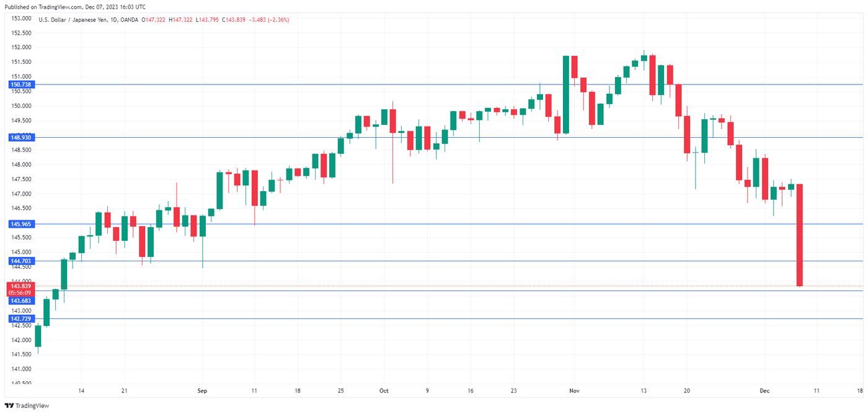This screenshot has width=868, height=414.
Task: Select the blue 142.729 price line label
Action: point(21,318)
